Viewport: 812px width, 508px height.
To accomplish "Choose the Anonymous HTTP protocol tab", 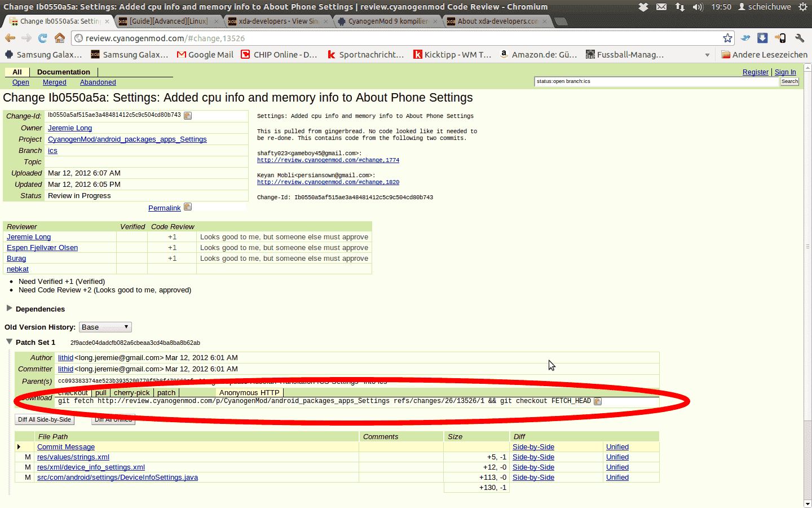I will 249,393.
